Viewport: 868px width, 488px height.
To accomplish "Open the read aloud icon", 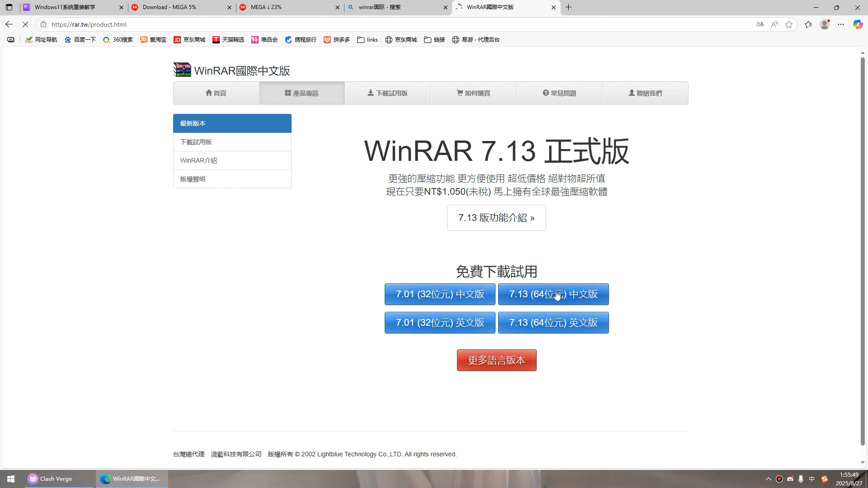I will coord(774,24).
